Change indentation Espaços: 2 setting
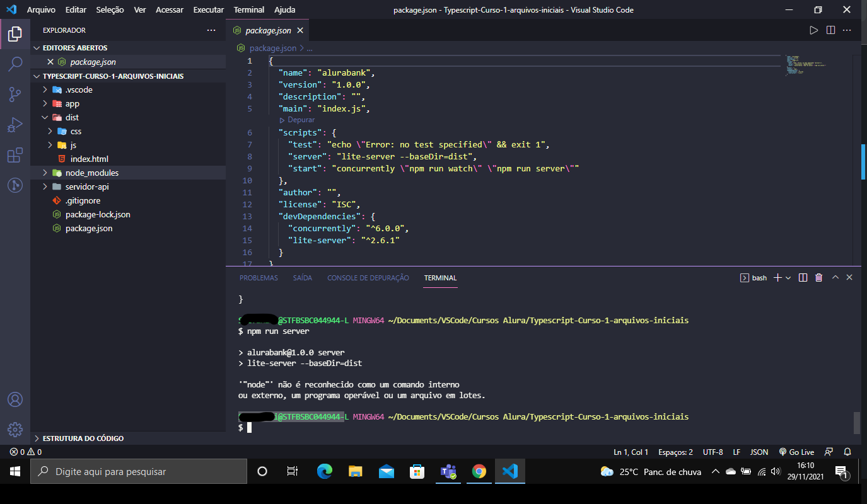This screenshot has height=504, width=867. pos(675,452)
